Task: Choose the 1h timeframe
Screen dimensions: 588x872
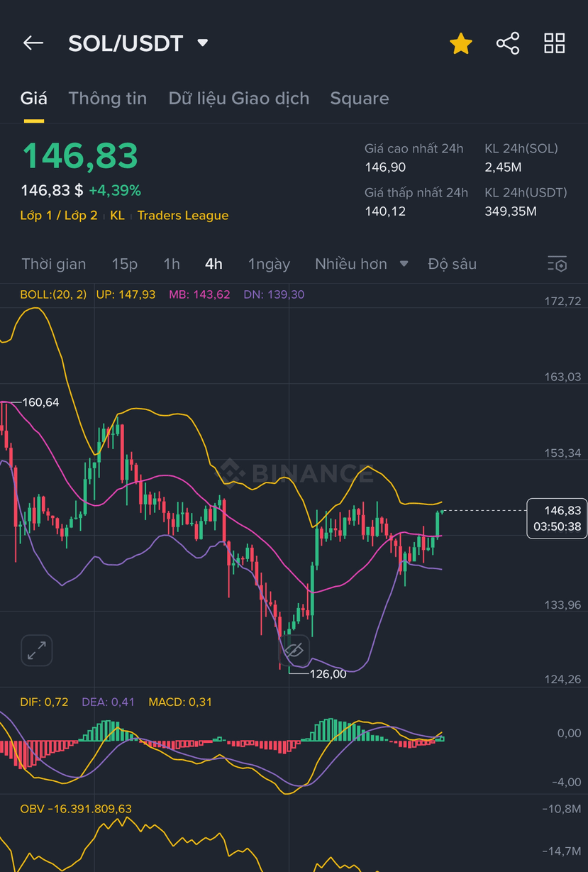Action: click(172, 264)
